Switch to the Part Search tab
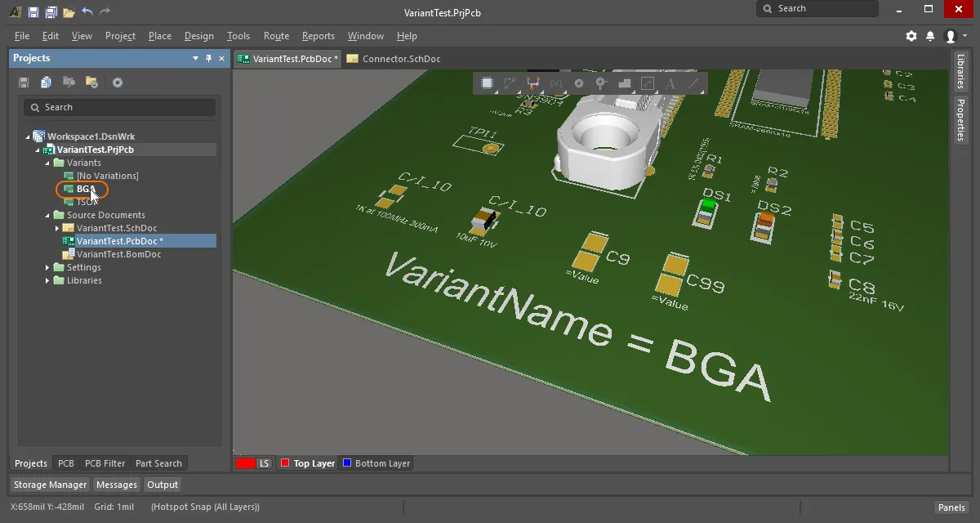Image resolution: width=980 pixels, height=523 pixels. click(x=158, y=463)
